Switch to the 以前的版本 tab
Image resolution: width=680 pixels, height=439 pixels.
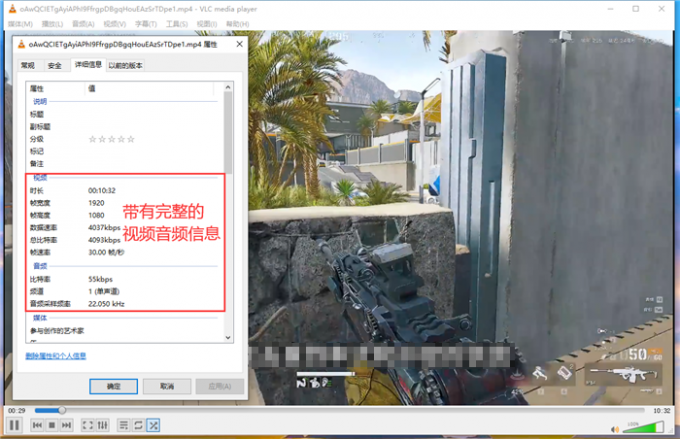click(125, 66)
